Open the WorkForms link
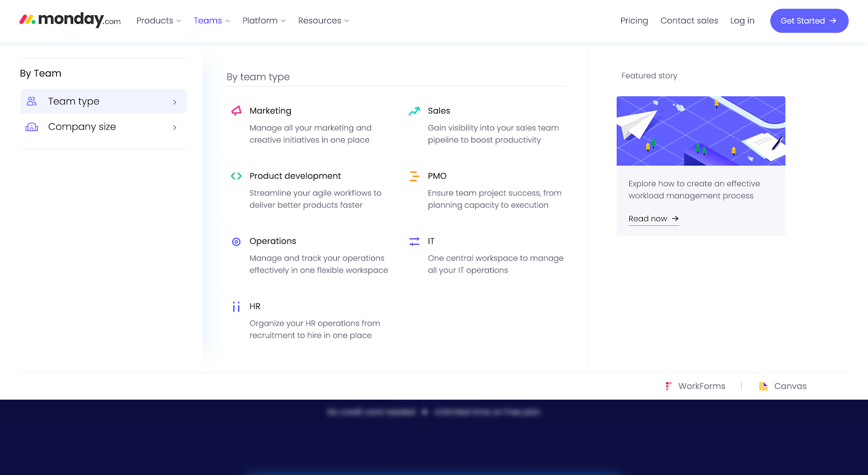Image resolution: width=868 pixels, height=475 pixels. 695,386
